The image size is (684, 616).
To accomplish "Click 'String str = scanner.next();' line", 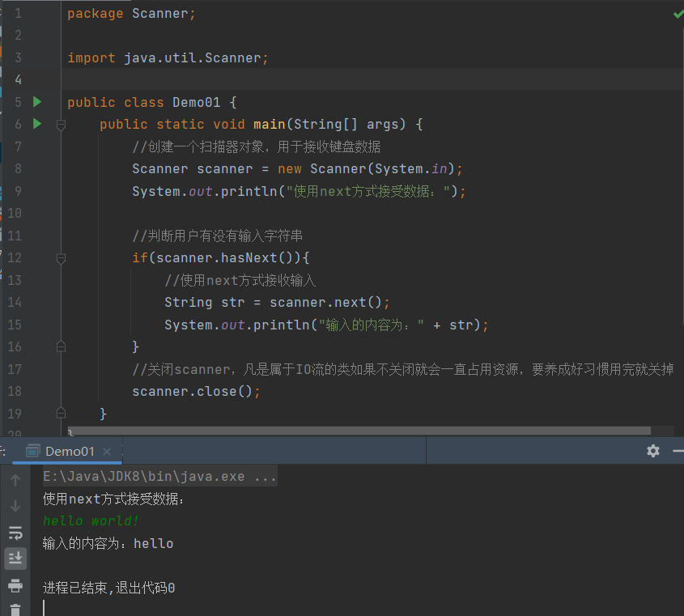I will coord(277,302).
